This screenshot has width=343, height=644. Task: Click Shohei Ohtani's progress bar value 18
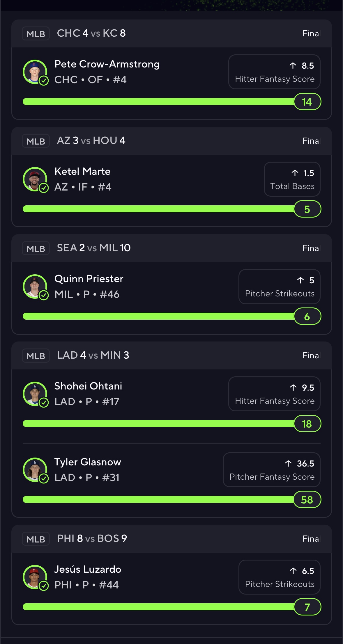tap(307, 424)
